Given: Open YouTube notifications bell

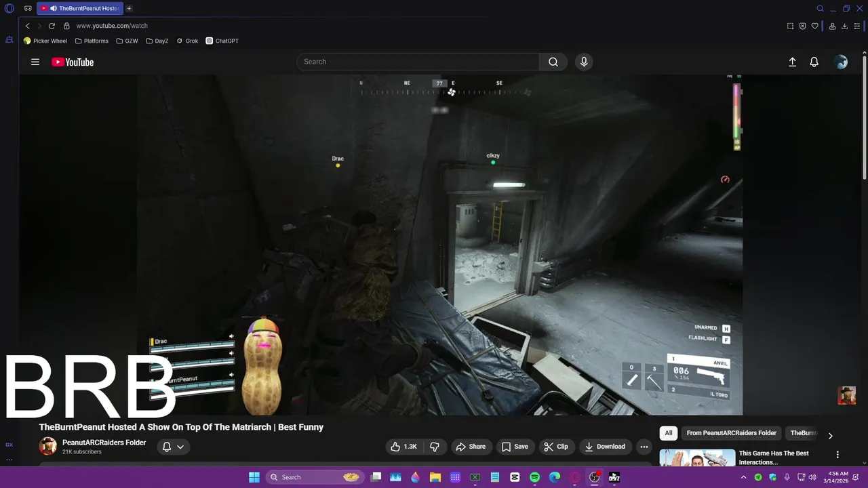Looking at the screenshot, I should pos(814,62).
